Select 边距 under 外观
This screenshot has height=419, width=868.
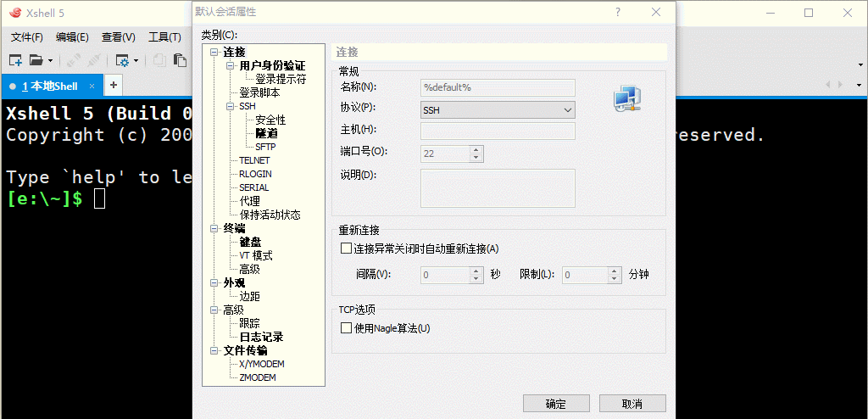(250, 296)
